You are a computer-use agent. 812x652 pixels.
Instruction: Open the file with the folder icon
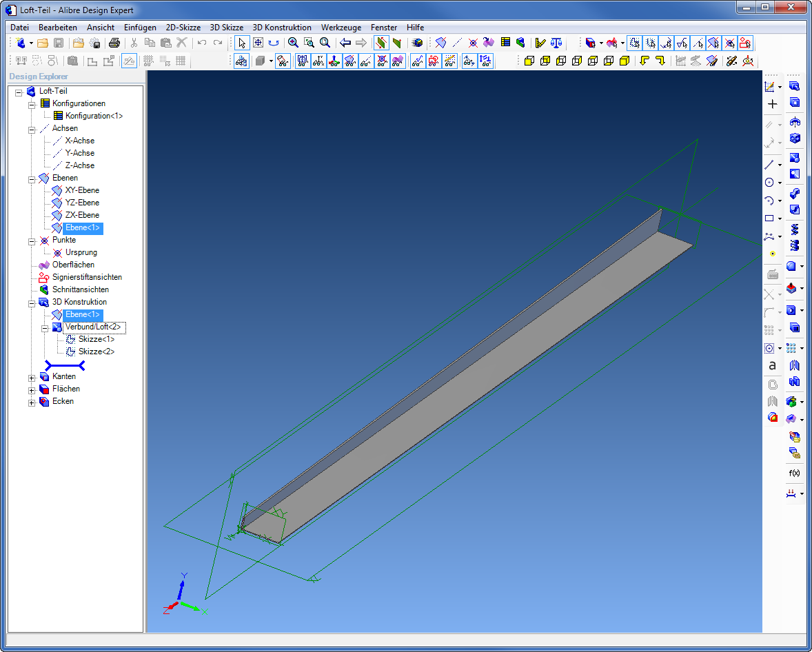click(43, 43)
